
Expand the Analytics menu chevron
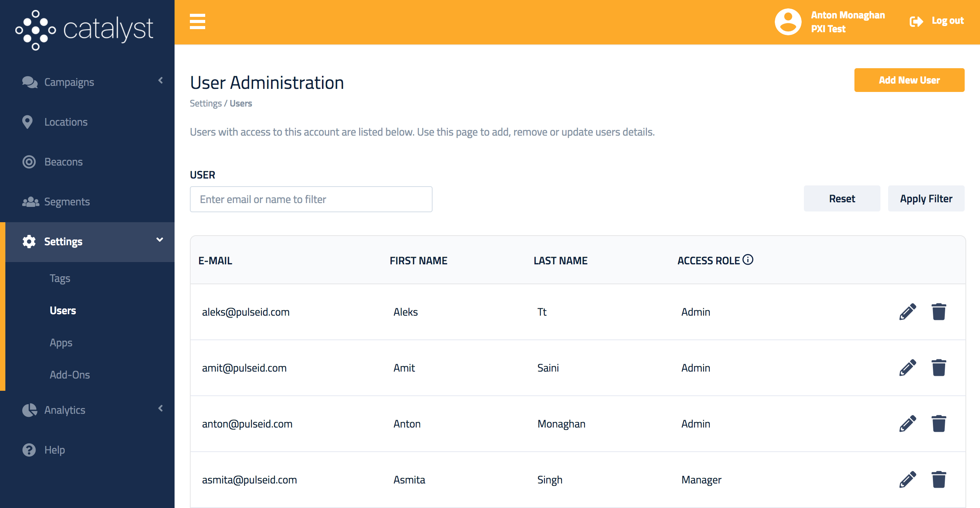point(161,408)
